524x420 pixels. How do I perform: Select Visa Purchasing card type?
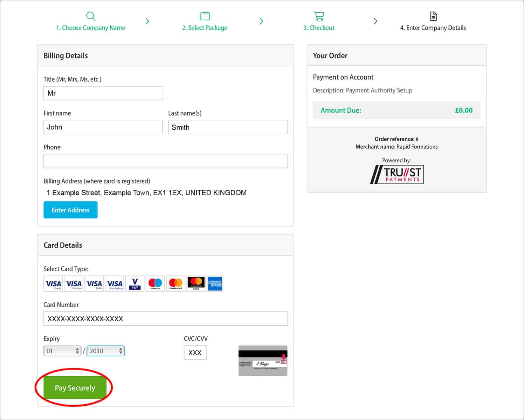pos(115,284)
